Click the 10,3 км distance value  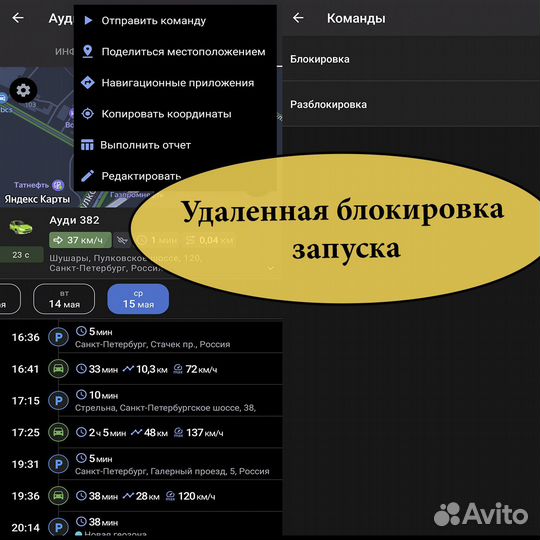pos(152,370)
